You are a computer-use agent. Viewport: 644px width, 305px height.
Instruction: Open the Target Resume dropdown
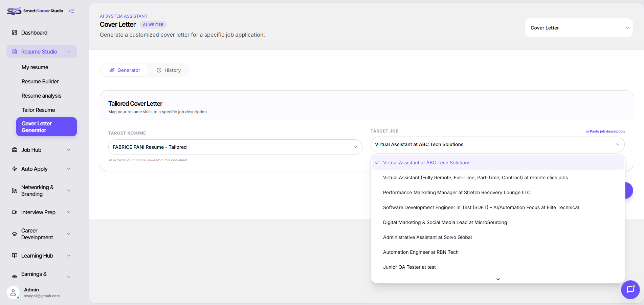coord(235,147)
